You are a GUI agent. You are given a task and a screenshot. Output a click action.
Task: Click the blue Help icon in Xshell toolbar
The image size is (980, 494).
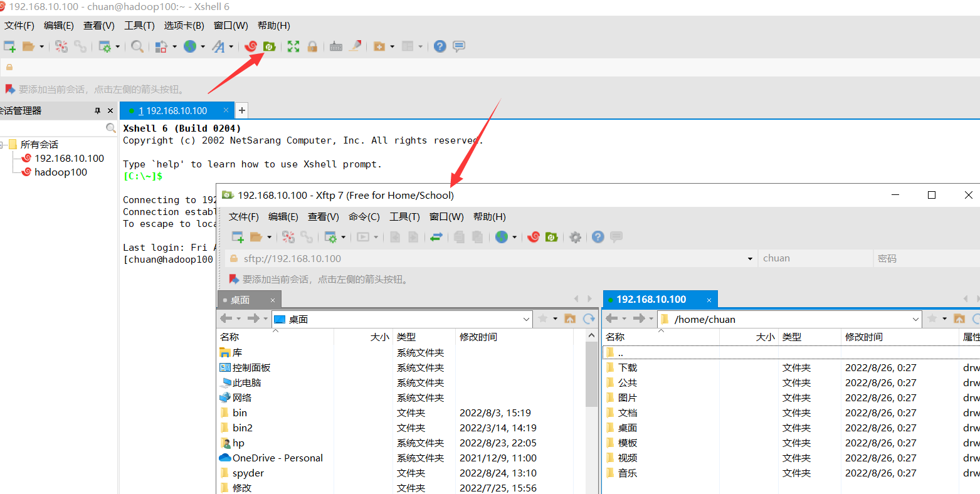[440, 46]
